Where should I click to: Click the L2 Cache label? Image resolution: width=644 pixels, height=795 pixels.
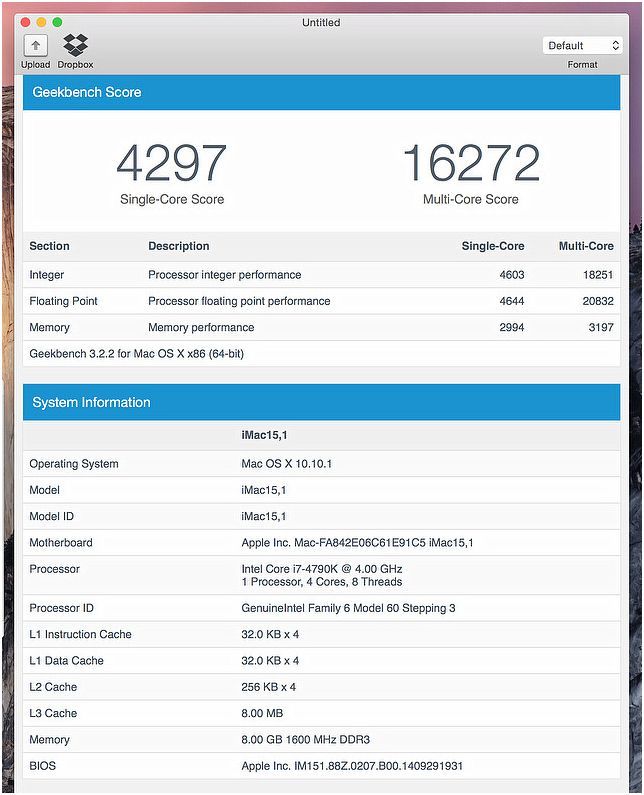53,688
